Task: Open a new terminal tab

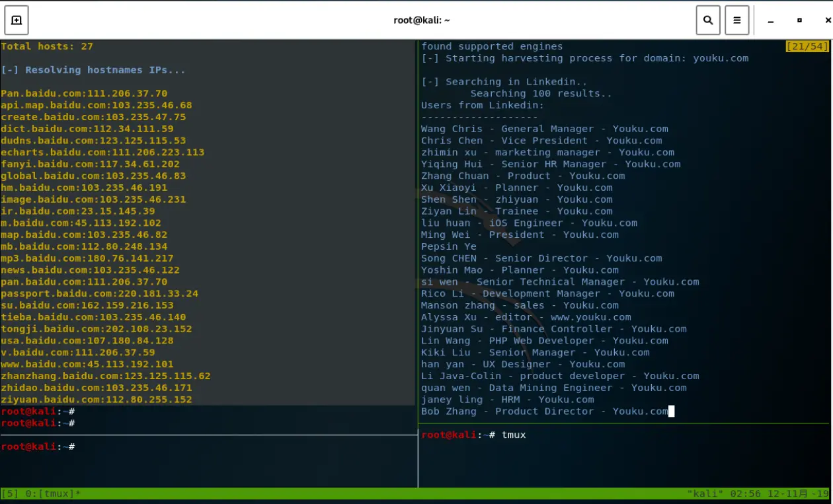Action: click(x=17, y=20)
